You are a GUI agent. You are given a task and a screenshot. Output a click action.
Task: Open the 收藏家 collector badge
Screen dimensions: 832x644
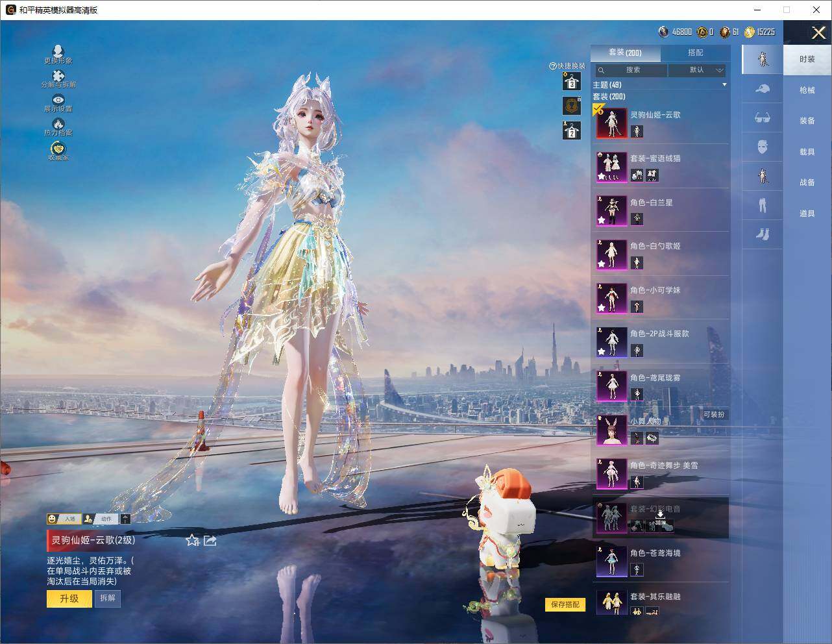tap(58, 149)
